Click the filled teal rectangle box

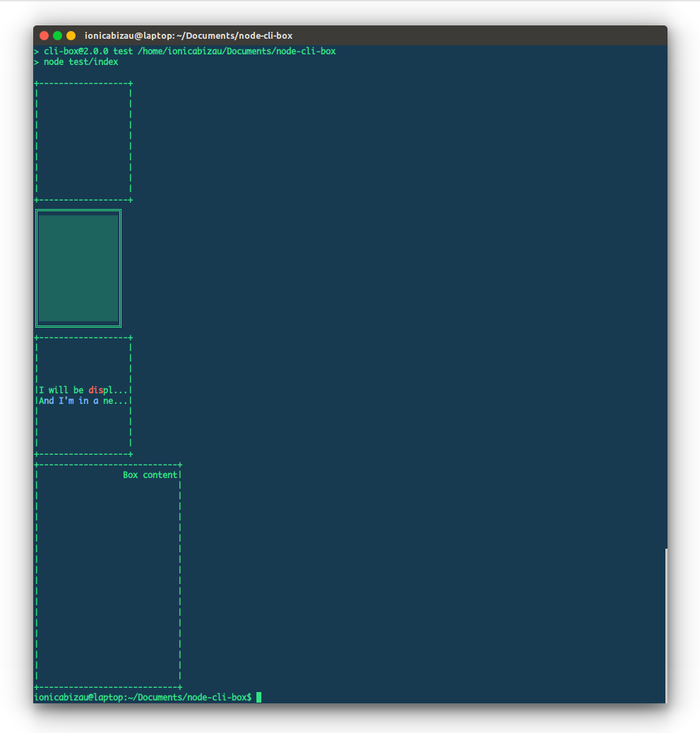(x=78, y=267)
